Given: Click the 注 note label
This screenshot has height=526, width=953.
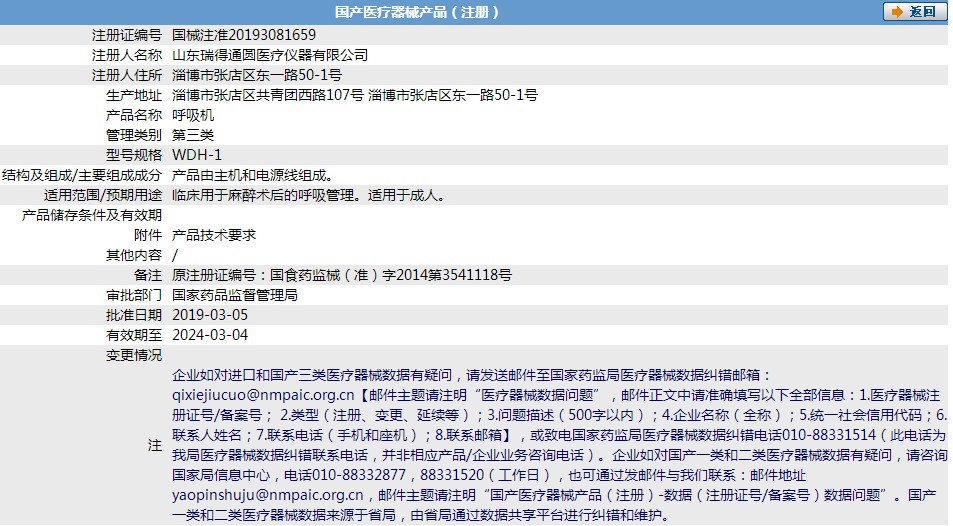Looking at the screenshot, I should click(x=155, y=446).
